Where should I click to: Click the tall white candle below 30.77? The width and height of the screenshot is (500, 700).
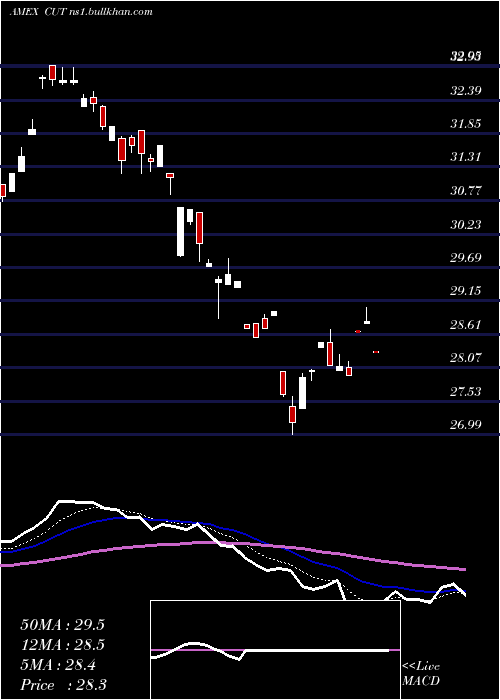180,232
